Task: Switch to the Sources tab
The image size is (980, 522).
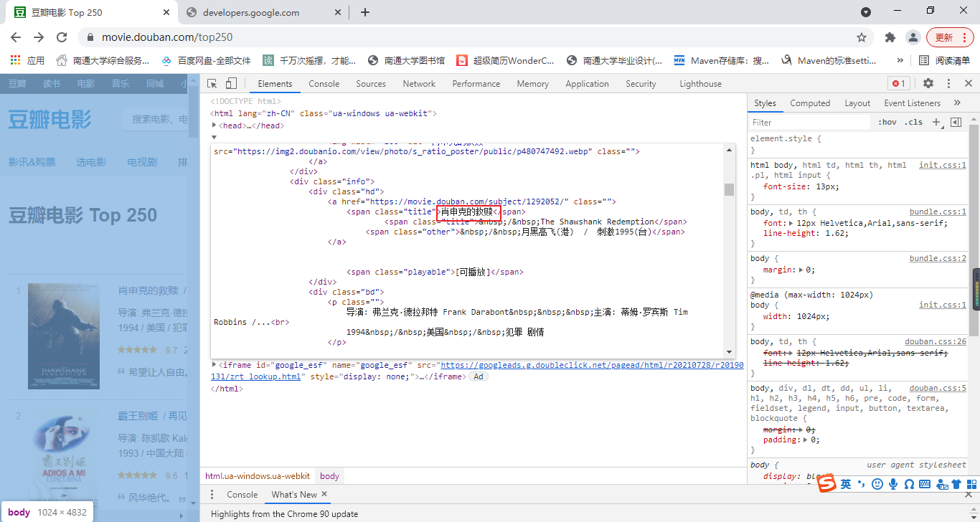Action: [x=371, y=84]
